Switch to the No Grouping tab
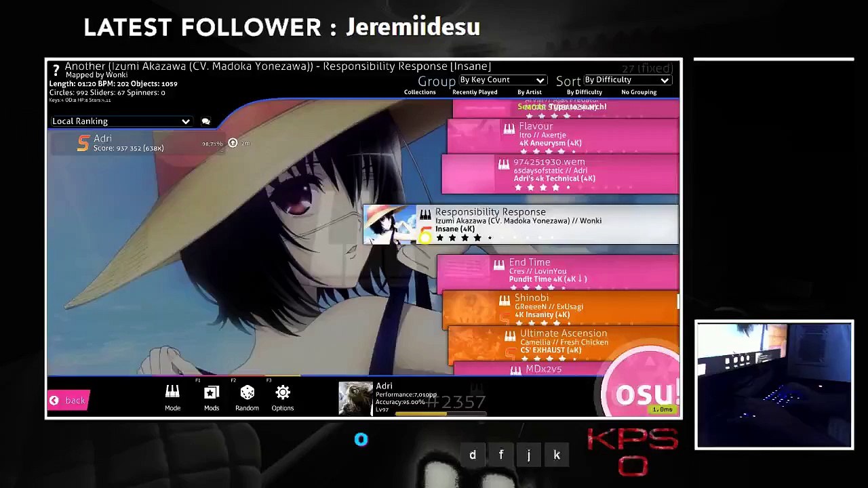Viewport: 868px width, 488px height. pyautogui.click(x=639, y=92)
